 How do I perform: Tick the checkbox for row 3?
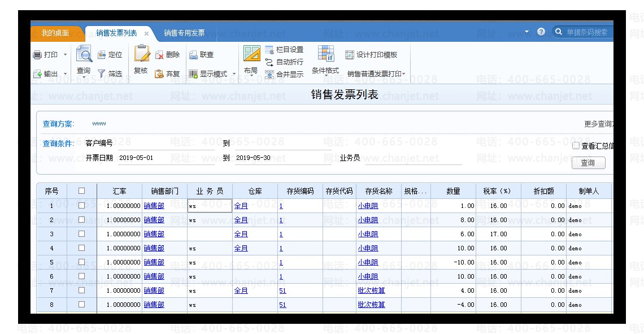82,234
